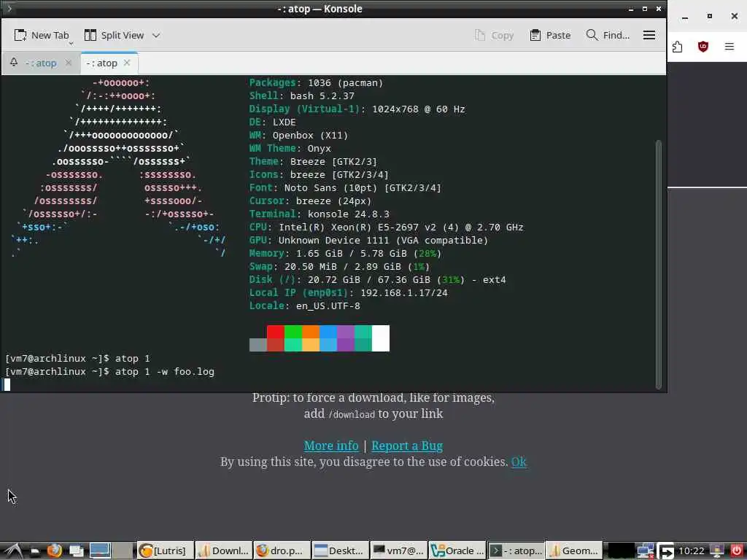Screen dimensions: 747x560
Task: Select the first desktop pager workspace
Action: click(100, 551)
